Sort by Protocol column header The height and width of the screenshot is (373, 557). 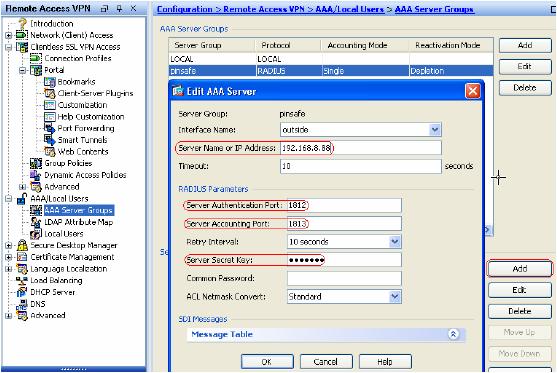pyautogui.click(x=288, y=45)
